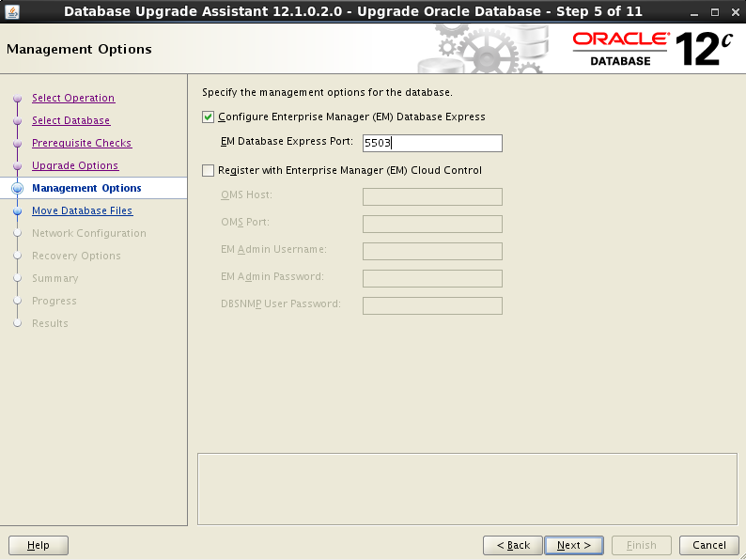The width and height of the screenshot is (746, 560).
Task: Open the Select Database step
Action: [70, 120]
